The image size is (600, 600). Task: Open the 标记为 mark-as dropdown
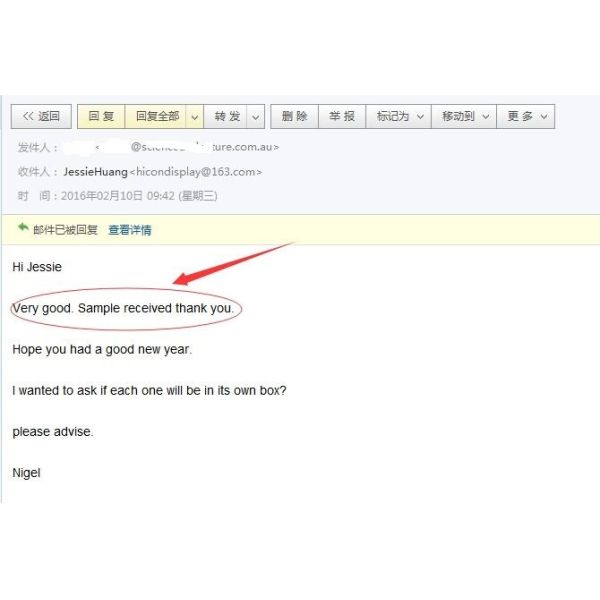tap(399, 116)
